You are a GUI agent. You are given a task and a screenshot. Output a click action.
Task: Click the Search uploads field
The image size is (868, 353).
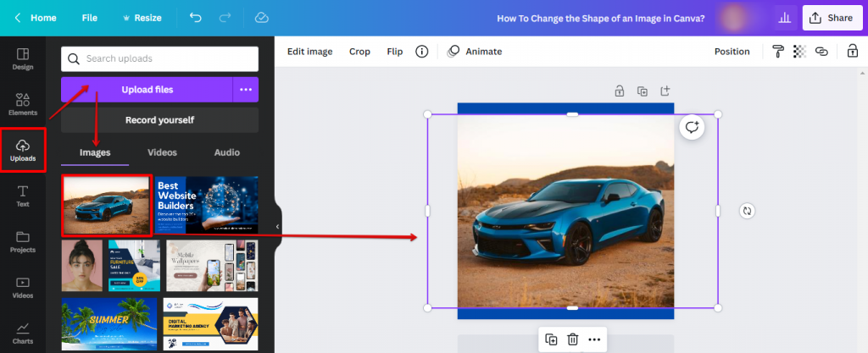coord(159,58)
